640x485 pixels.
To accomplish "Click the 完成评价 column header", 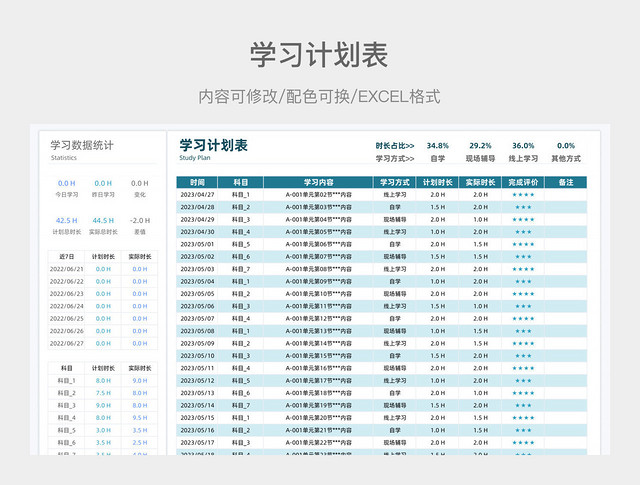I will [x=523, y=182].
